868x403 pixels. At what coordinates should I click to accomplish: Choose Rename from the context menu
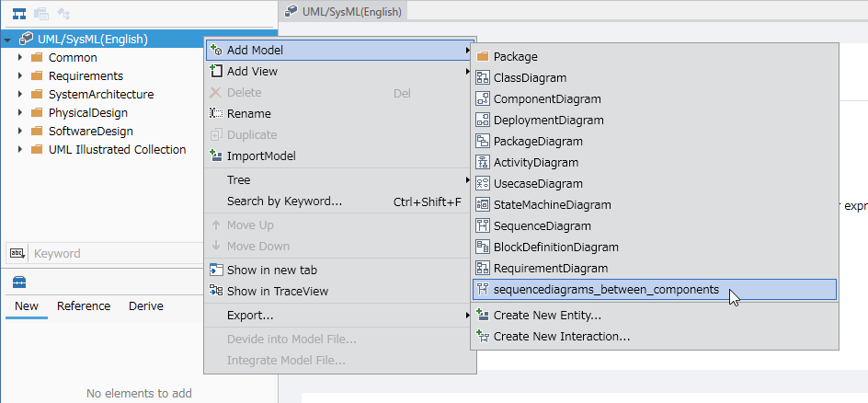(x=340, y=113)
